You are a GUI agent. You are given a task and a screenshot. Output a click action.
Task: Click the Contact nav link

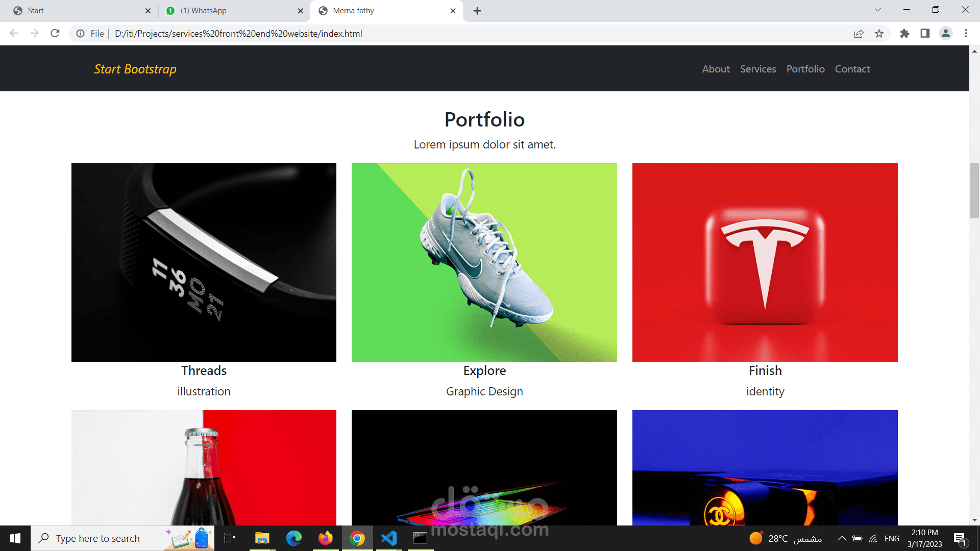[x=852, y=69]
